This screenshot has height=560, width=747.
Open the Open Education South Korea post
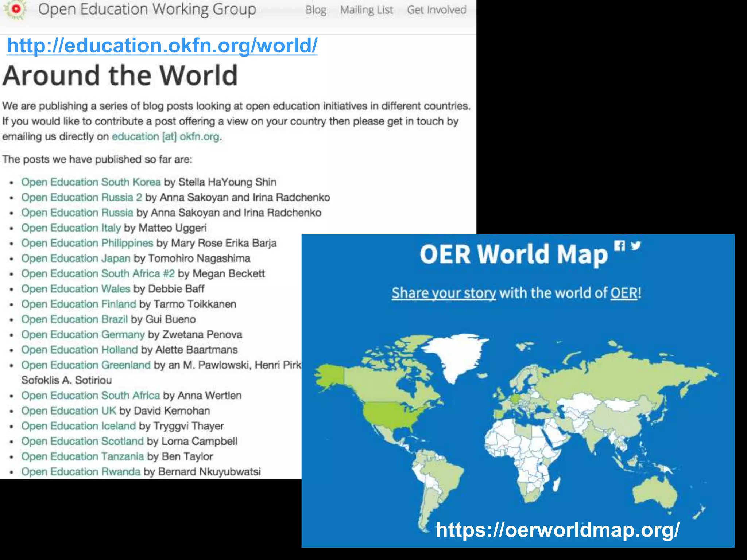point(91,182)
